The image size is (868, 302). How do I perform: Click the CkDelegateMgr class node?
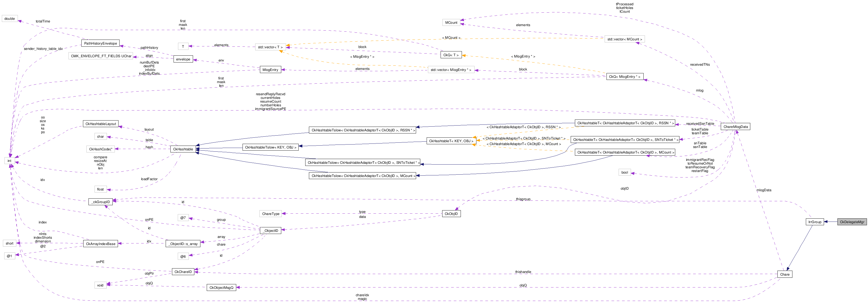[x=851, y=222]
